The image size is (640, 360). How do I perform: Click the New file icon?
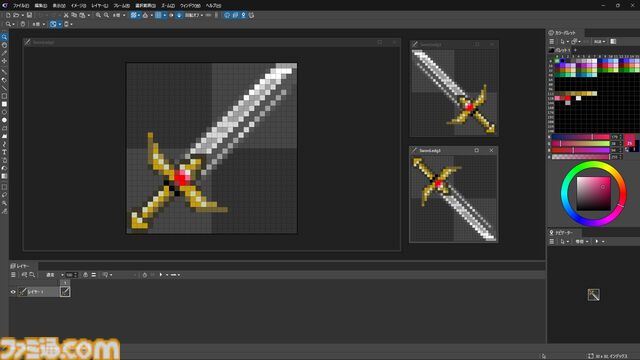(x=8, y=15)
